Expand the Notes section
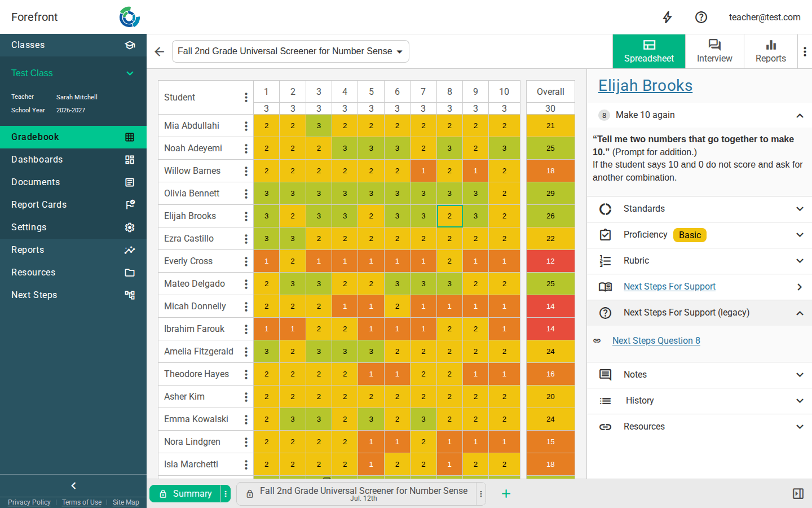The width and height of the screenshot is (812, 508). (x=699, y=375)
